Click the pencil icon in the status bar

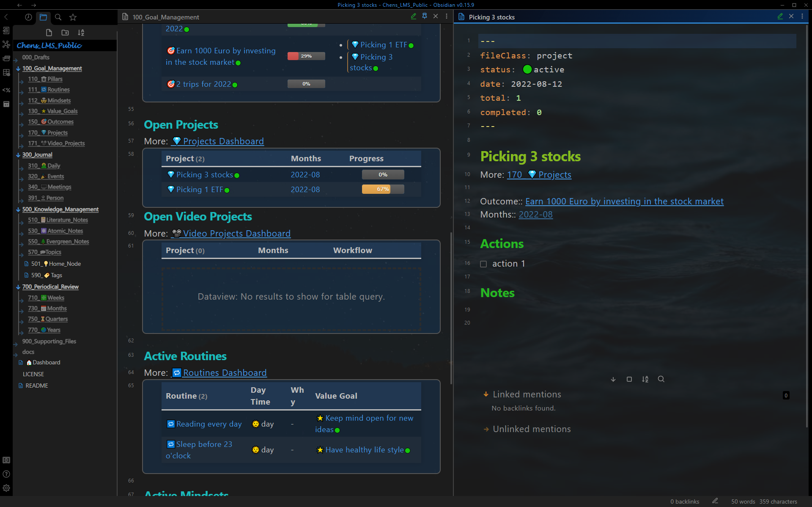point(715,501)
